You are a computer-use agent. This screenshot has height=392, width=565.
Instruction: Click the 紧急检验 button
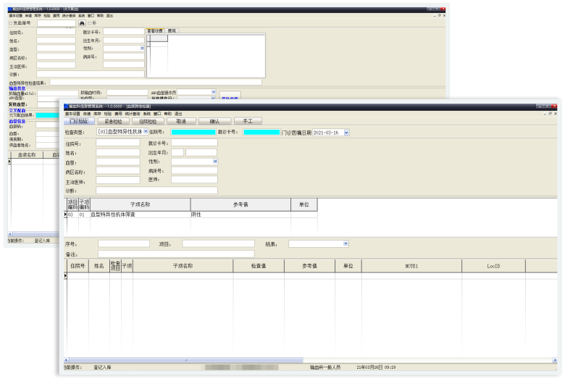(114, 121)
